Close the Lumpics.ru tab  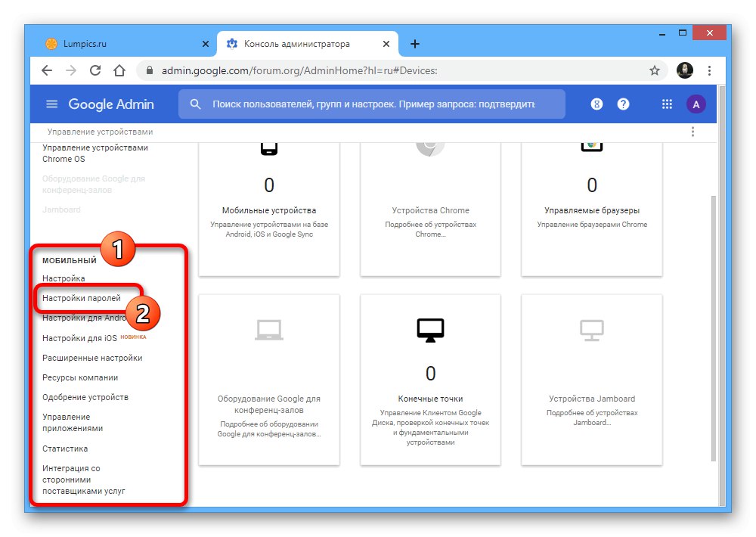(x=206, y=44)
